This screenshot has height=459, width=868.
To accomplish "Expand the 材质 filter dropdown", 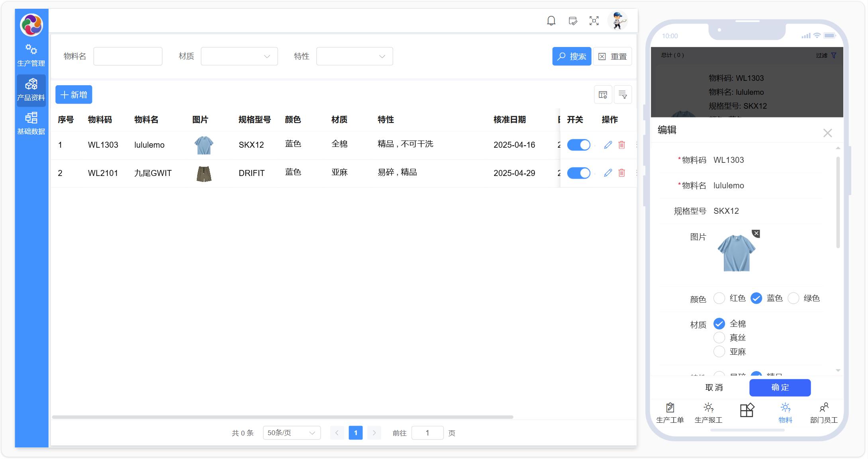I will pyautogui.click(x=239, y=57).
